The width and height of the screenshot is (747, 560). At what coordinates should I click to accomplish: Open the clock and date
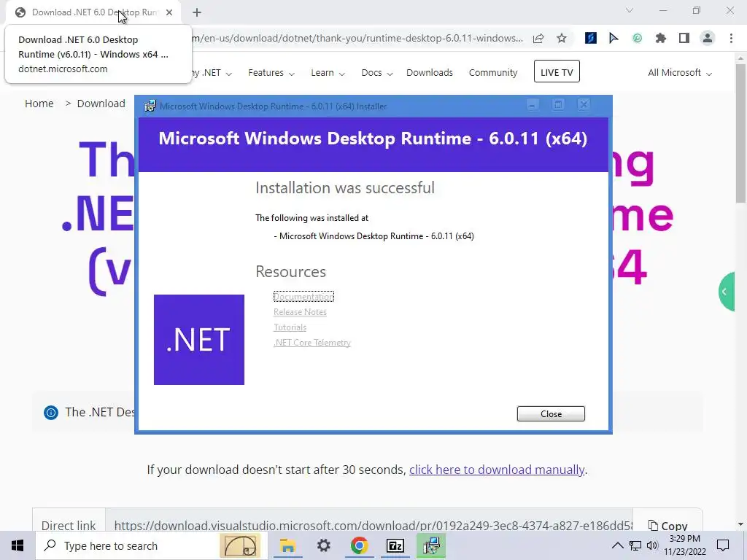pos(685,545)
